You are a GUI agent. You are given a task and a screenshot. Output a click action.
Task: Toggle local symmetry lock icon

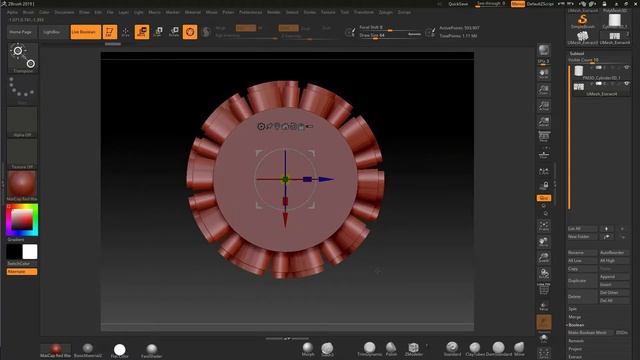[x=544, y=186]
